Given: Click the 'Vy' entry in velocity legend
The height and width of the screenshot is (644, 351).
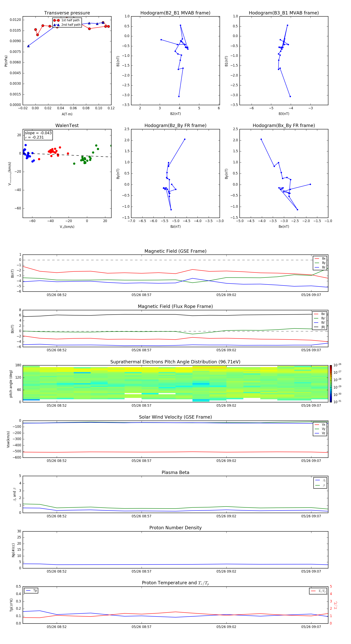Looking at the screenshot, I should click(320, 429).
